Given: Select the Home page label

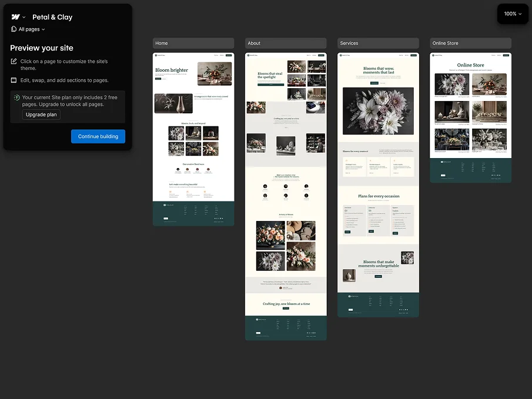Looking at the screenshot, I should coord(193,43).
